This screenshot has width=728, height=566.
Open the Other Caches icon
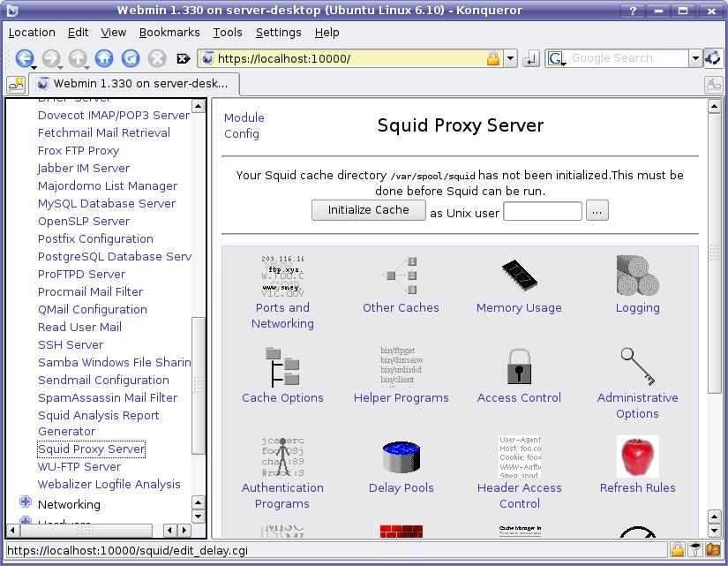click(x=401, y=276)
